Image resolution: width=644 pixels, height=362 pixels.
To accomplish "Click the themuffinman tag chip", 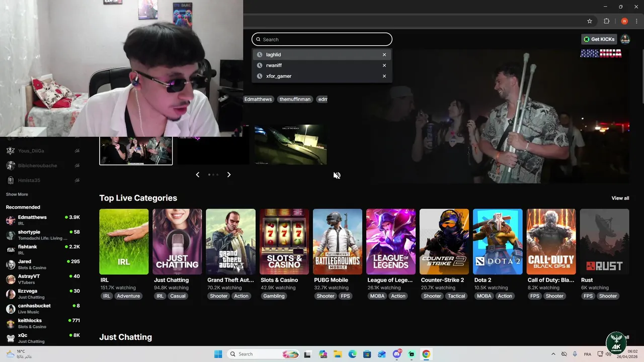I will pos(295,99).
